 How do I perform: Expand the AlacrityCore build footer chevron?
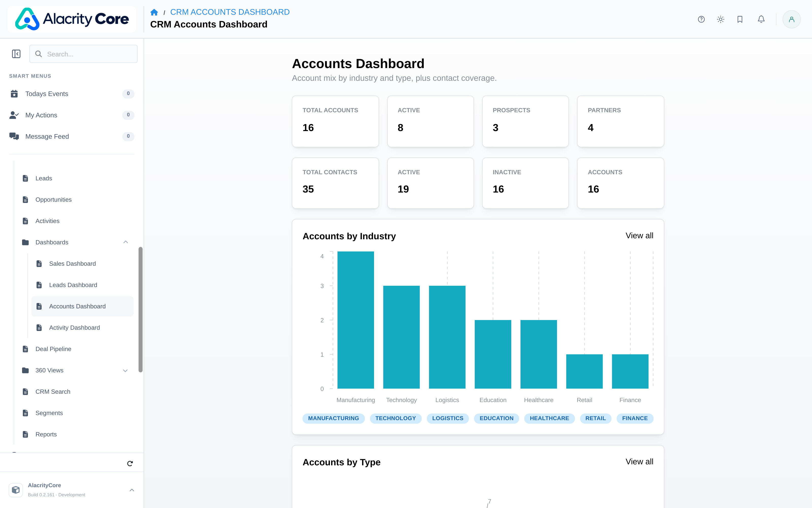(x=132, y=490)
